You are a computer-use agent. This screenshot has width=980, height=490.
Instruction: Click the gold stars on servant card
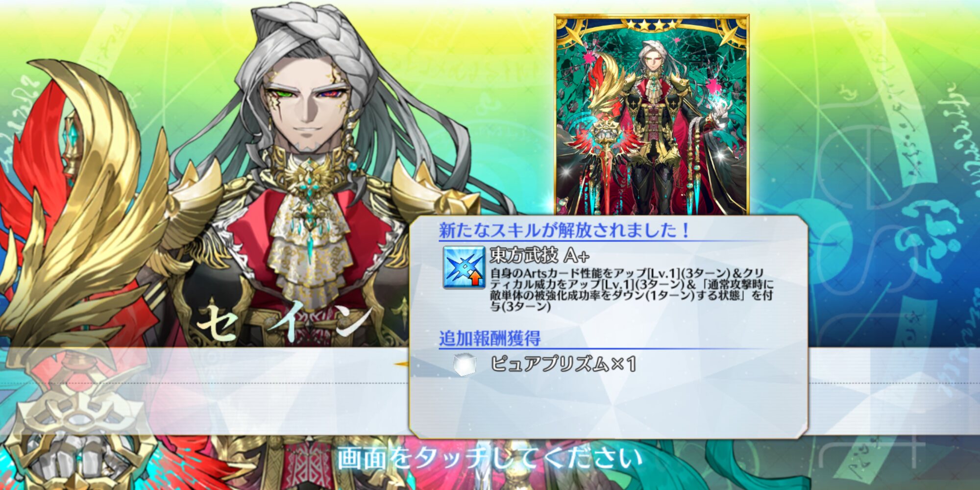pos(652,24)
